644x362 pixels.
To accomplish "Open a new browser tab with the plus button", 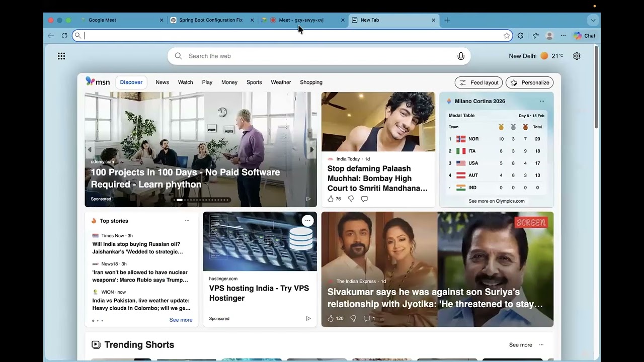I will coord(447,20).
